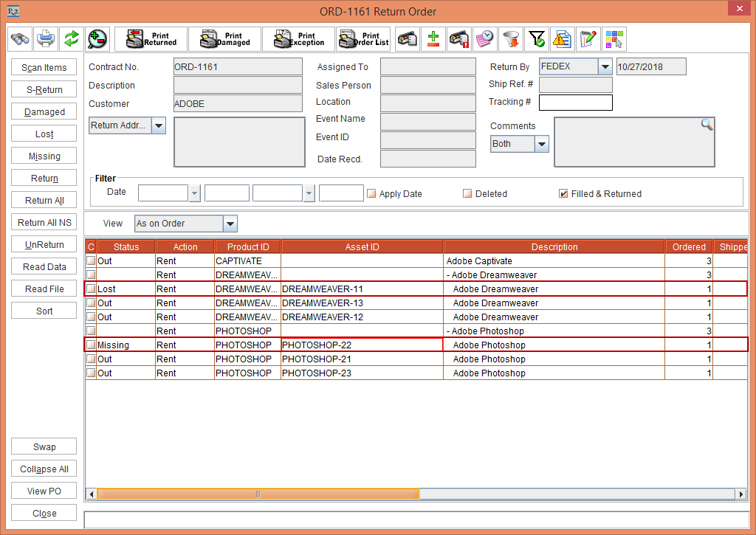Click the magnifier zoom icon in toolbar
This screenshot has width=756, height=535.
point(97,38)
